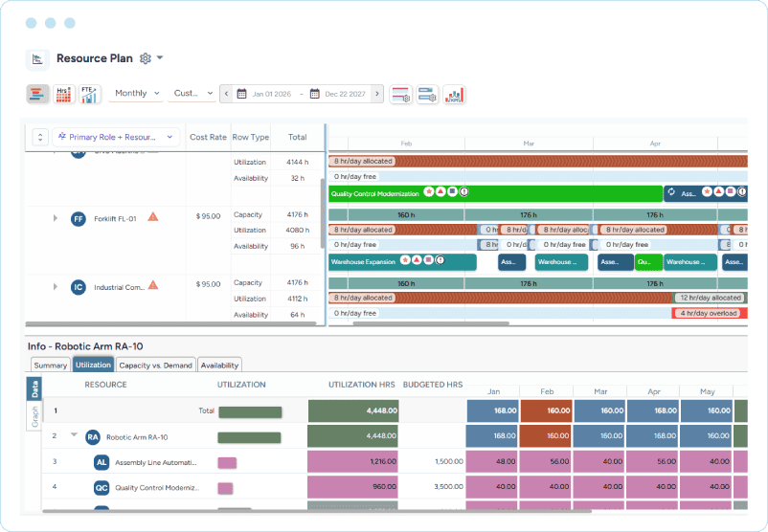The height and width of the screenshot is (532, 768).
Task: Select the green Quality Control Modernization bar
Action: click(x=496, y=193)
